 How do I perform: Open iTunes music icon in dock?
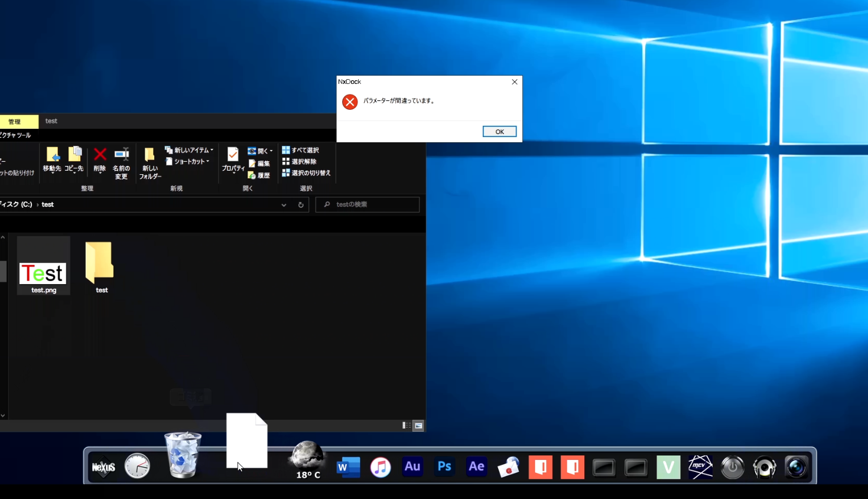tap(381, 467)
